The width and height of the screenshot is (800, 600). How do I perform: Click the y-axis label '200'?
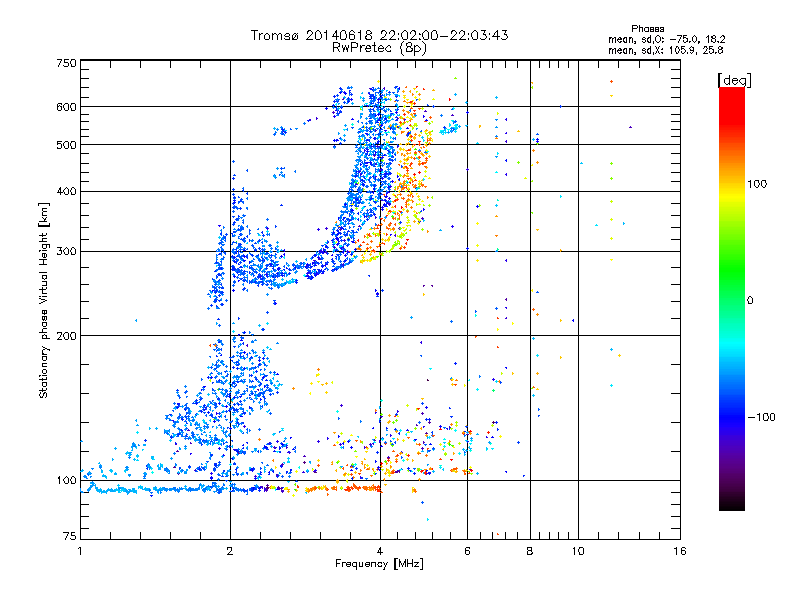tap(66, 336)
